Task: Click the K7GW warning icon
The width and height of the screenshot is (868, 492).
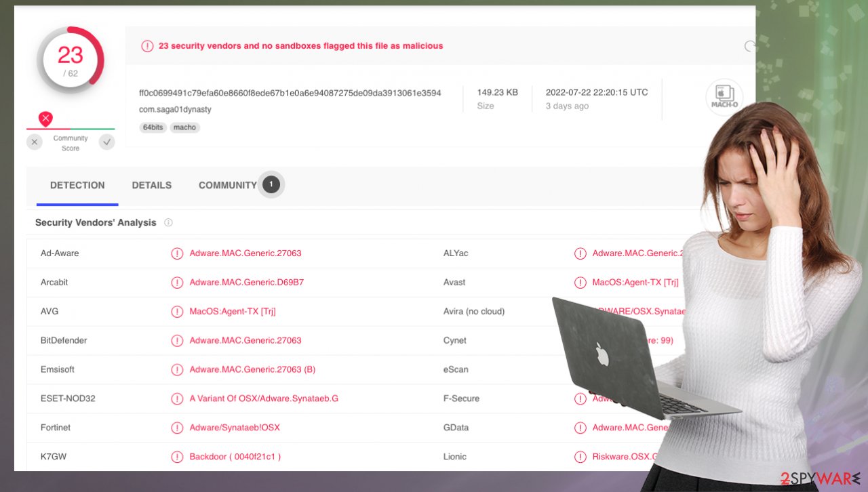Action: [x=177, y=457]
